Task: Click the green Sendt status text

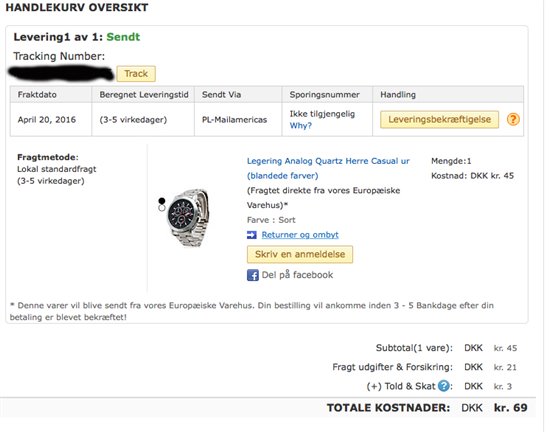Action: click(x=123, y=37)
